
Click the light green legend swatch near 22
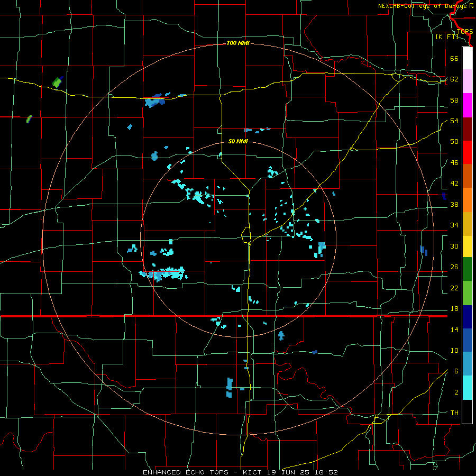click(467, 292)
